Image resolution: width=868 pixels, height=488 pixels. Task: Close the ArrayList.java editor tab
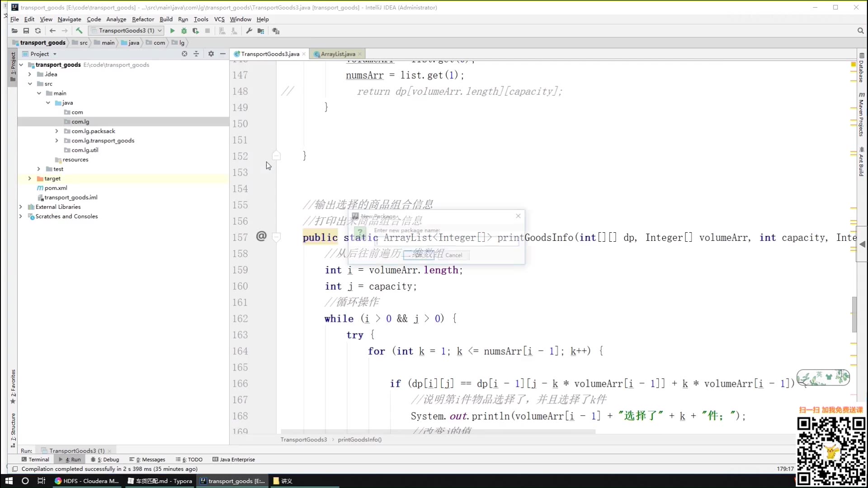coord(360,54)
